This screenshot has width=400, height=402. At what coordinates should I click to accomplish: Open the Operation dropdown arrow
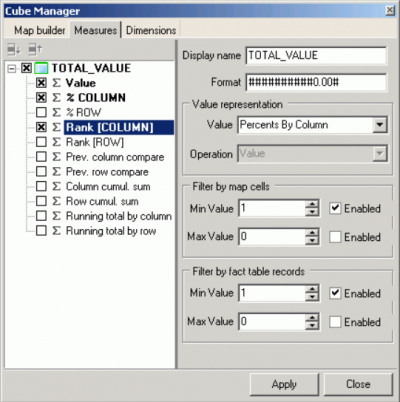(379, 154)
